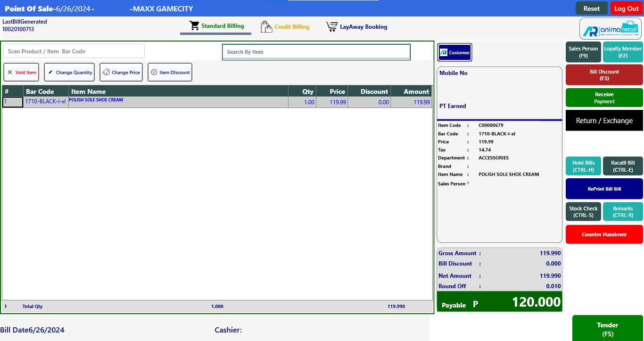Click the Item Discount percent icon
The height and width of the screenshot is (341, 644).
(154, 72)
